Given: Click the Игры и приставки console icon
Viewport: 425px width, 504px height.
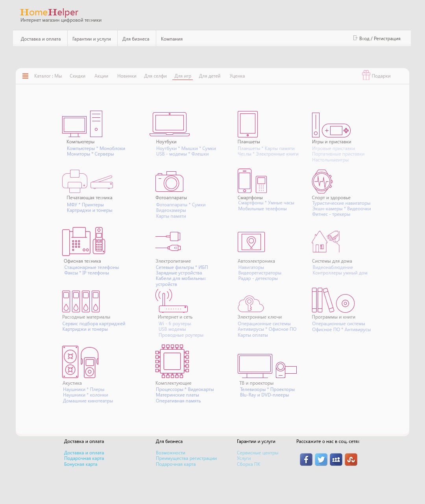Looking at the screenshot, I should click(331, 125).
